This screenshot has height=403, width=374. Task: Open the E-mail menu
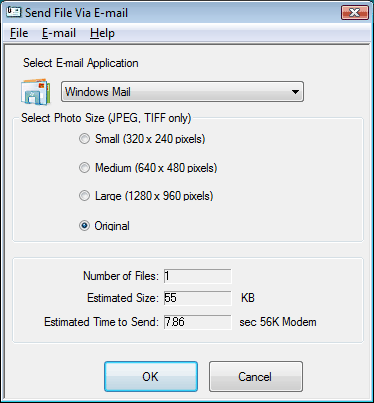pyautogui.click(x=59, y=33)
